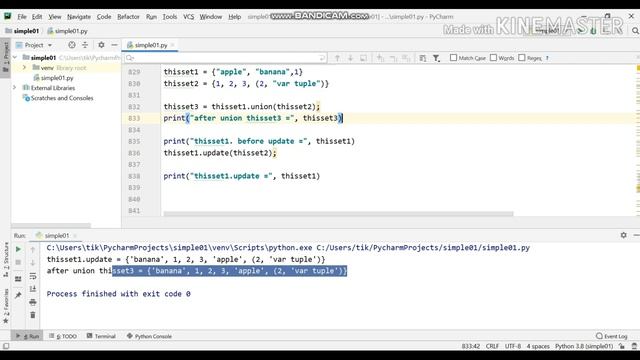
Task: Click the stop process square icon
Action: pos(18,262)
